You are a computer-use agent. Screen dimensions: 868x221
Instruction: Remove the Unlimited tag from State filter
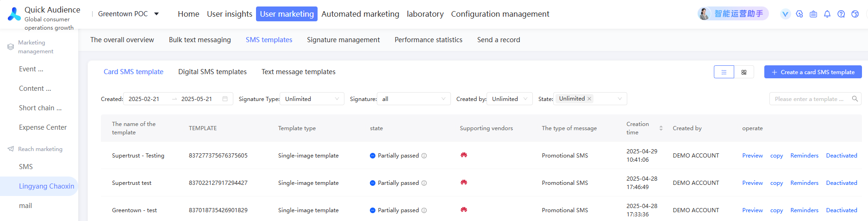589,99
